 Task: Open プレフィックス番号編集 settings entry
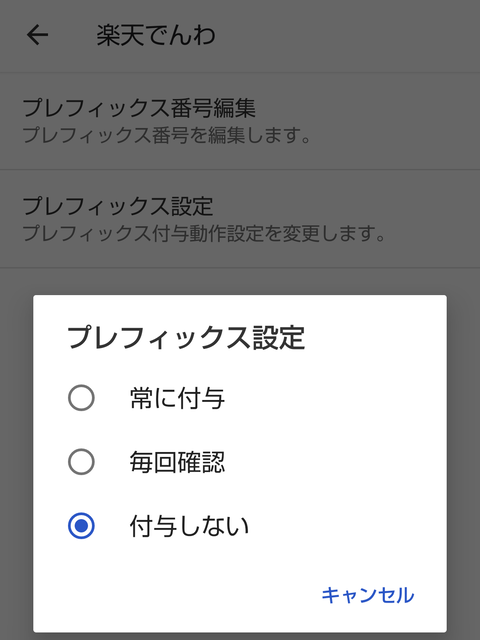pos(240,121)
